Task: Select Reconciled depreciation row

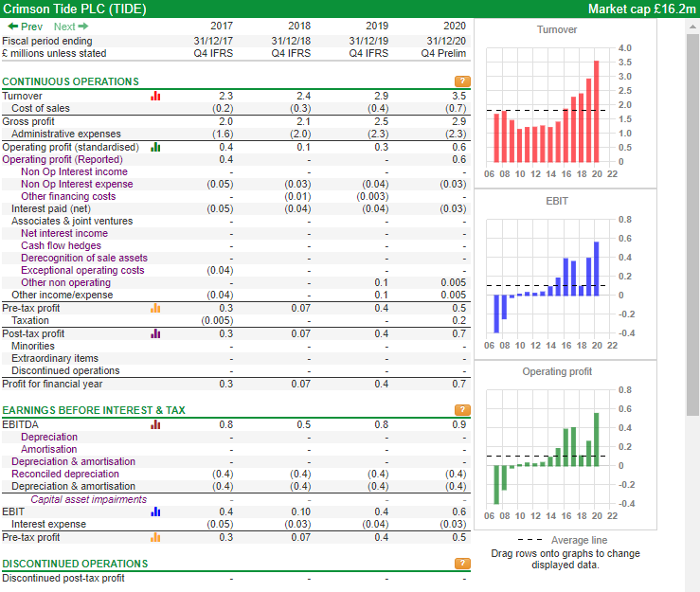Action: click(x=236, y=475)
